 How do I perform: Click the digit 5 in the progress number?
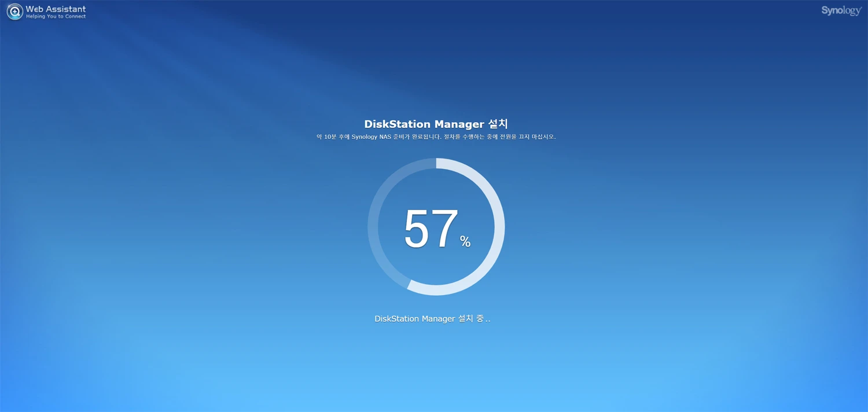point(417,229)
